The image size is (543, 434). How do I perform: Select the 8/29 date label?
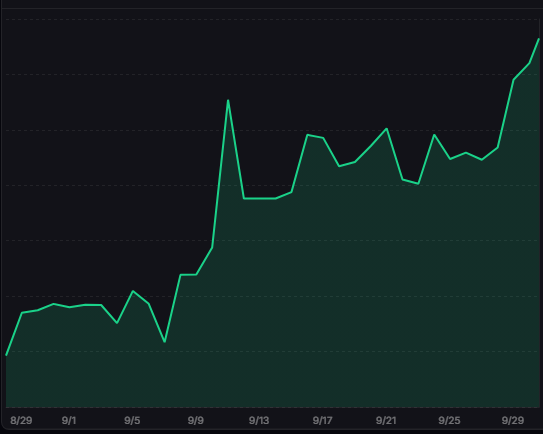coord(21,420)
